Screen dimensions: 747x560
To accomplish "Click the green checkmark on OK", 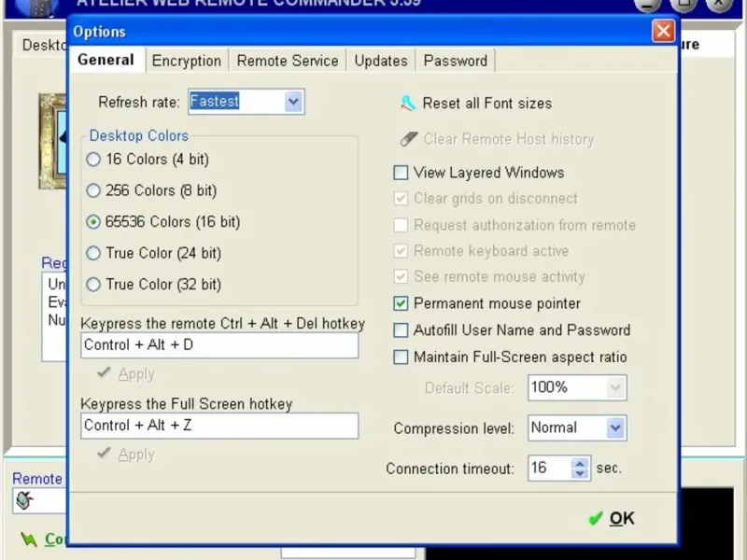I will tap(596, 518).
